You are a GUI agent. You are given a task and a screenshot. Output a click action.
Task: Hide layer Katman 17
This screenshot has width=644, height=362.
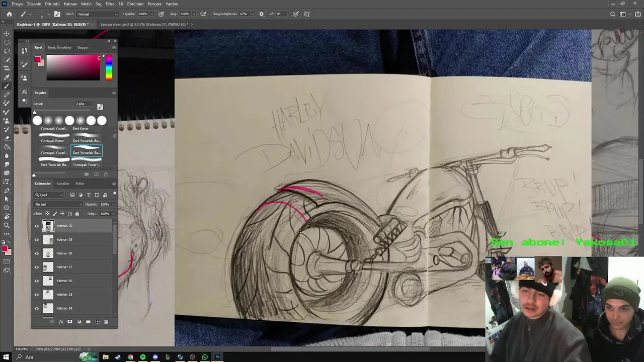click(36, 267)
